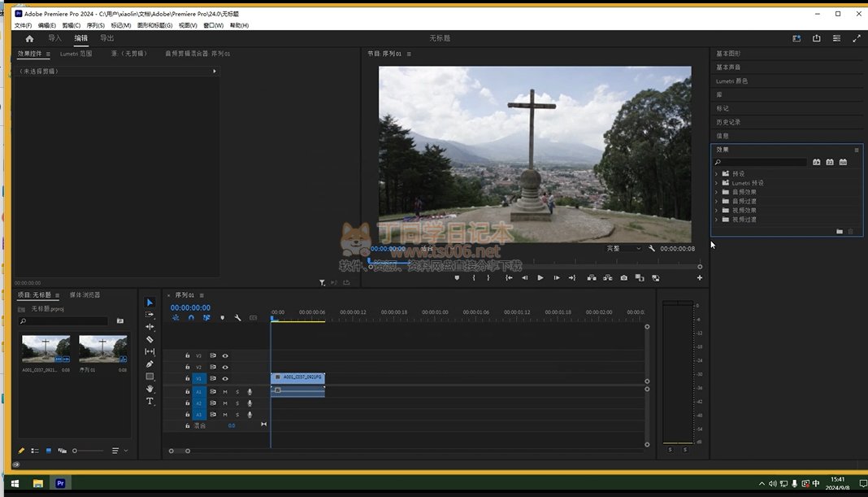Expand the 视频效果 folder in Effects
868x497 pixels.
(716, 211)
